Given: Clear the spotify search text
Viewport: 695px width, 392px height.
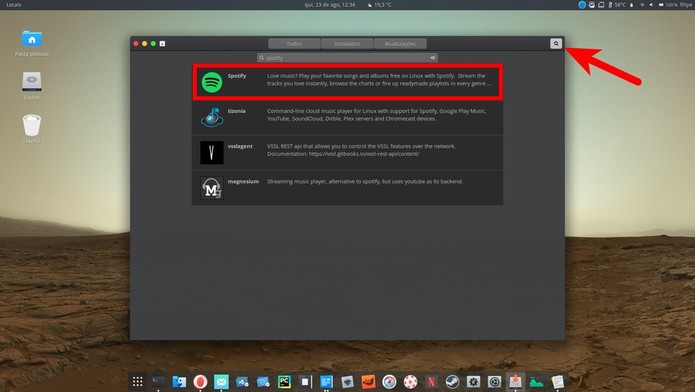Looking at the screenshot, I should [x=433, y=58].
